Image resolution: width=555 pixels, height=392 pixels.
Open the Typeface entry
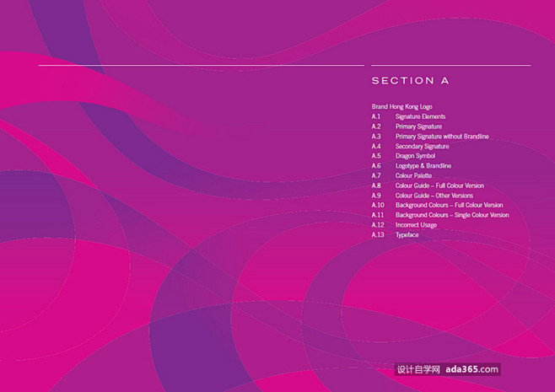(407, 235)
